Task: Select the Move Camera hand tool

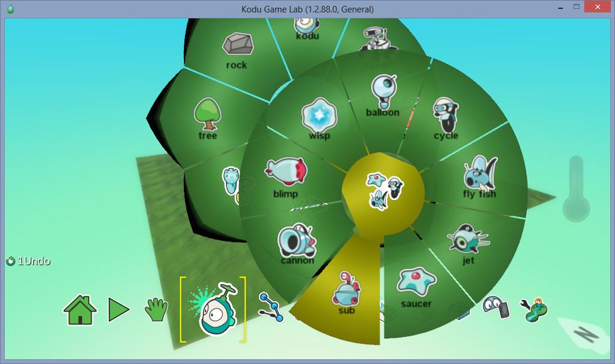Action: (x=156, y=309)
